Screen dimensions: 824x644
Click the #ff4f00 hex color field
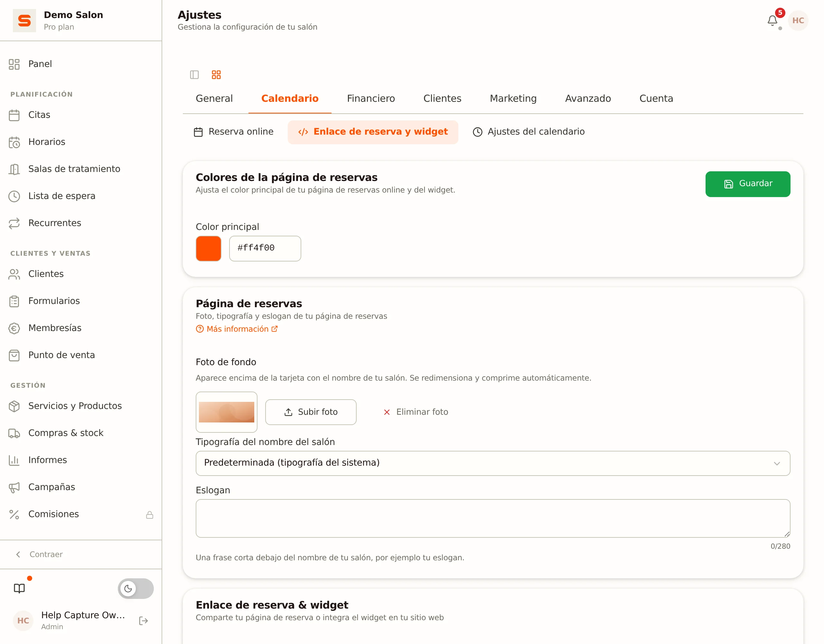point(265,248)
